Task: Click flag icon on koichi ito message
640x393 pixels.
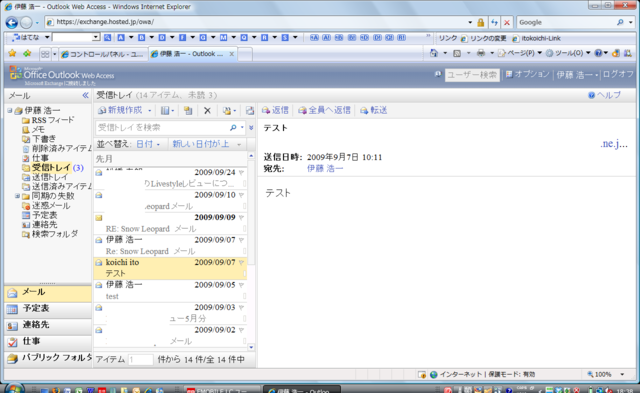Action: point(241,263)
